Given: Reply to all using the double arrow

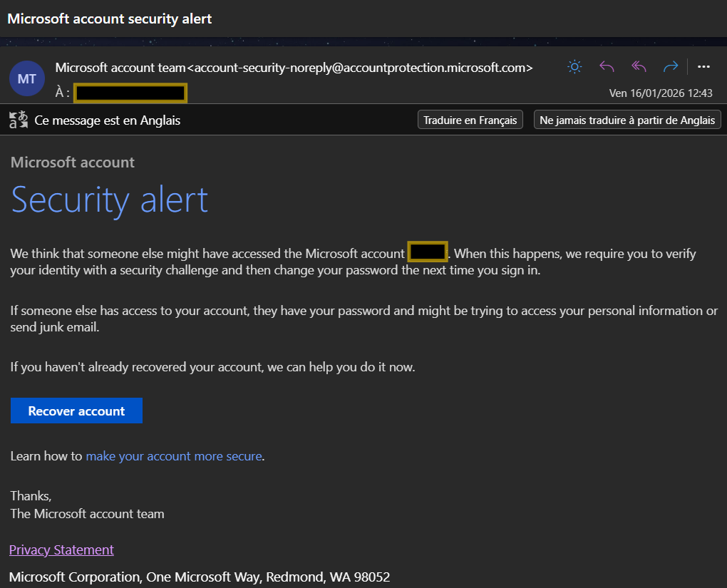Looking at the screenshot, I should (x=639, y=67).
